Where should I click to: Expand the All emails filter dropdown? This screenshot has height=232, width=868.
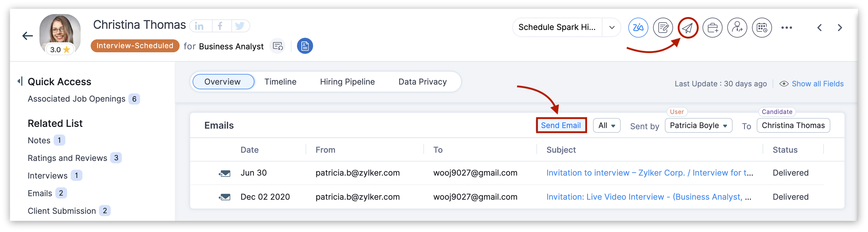click(607, 125)
